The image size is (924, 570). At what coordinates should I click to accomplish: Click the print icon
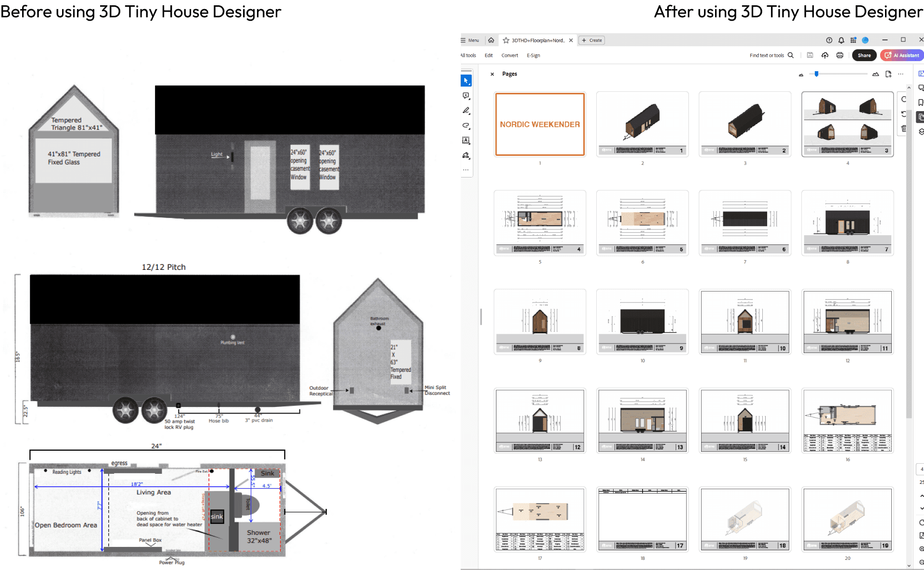(840, 55)
